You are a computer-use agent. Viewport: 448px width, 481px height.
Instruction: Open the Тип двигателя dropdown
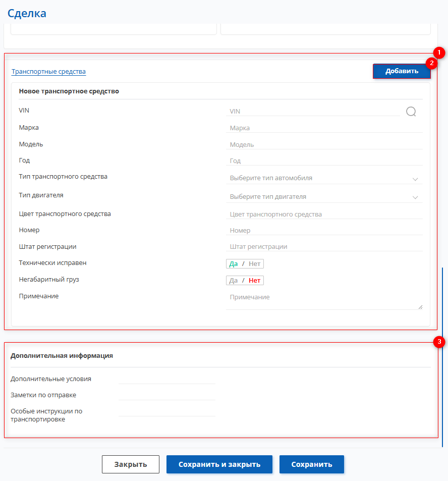(x=324, y=197)
